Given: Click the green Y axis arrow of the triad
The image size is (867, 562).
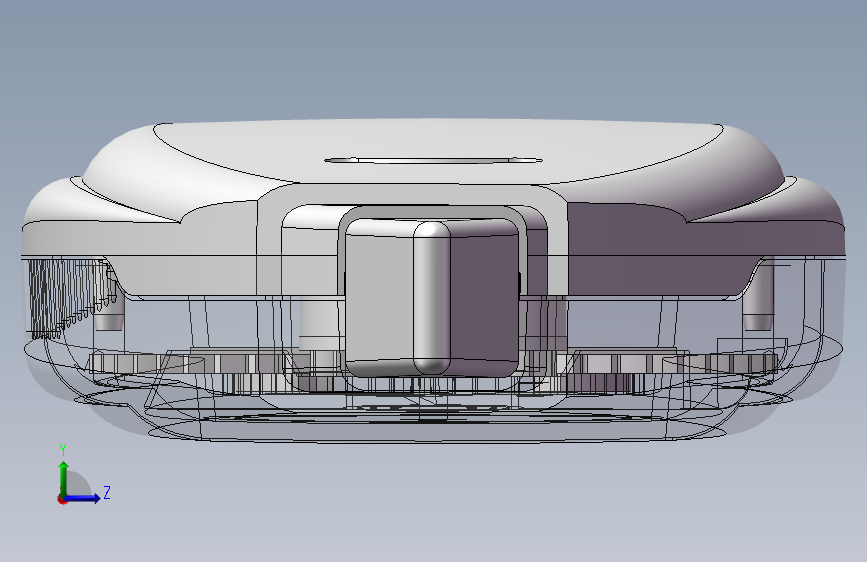Looking at the screenshot, I should pos(63,480).
